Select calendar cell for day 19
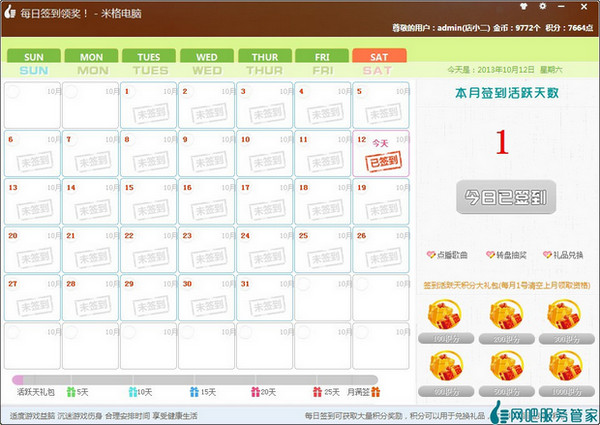 [381, 202]
